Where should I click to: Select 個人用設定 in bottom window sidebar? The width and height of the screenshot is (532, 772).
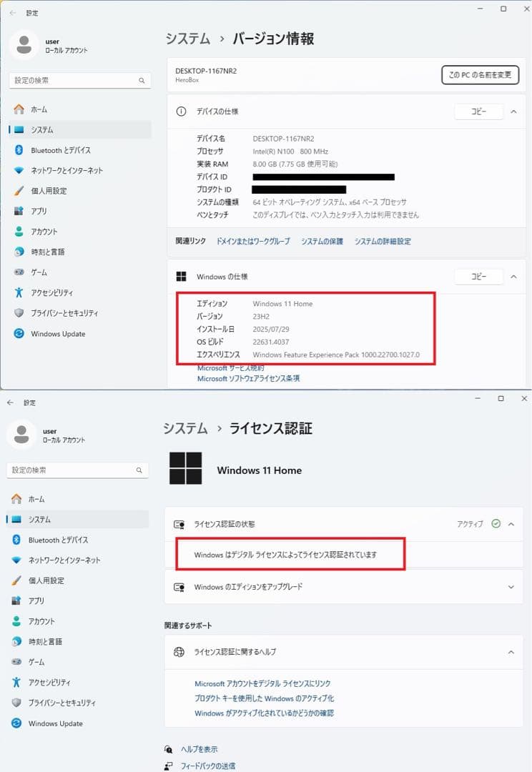(77, 580)
